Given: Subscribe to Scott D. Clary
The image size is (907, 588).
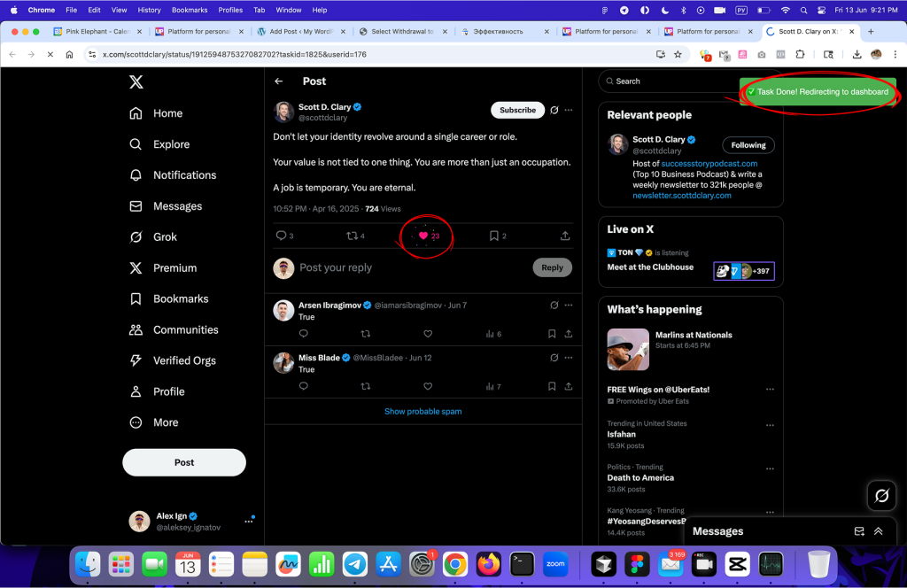Looking at the screenshot, I should click(517, 110).
